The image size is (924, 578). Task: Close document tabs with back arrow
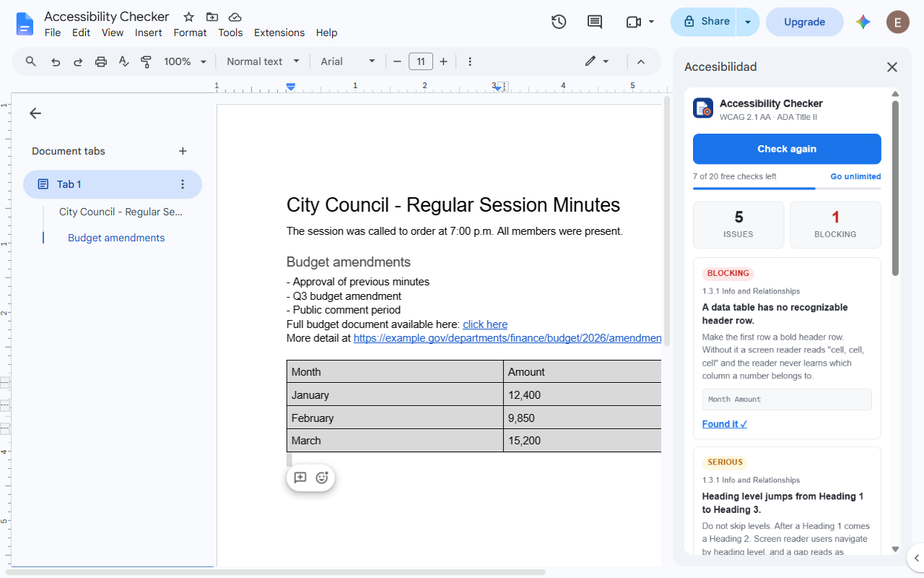click(x=35, y=113)
